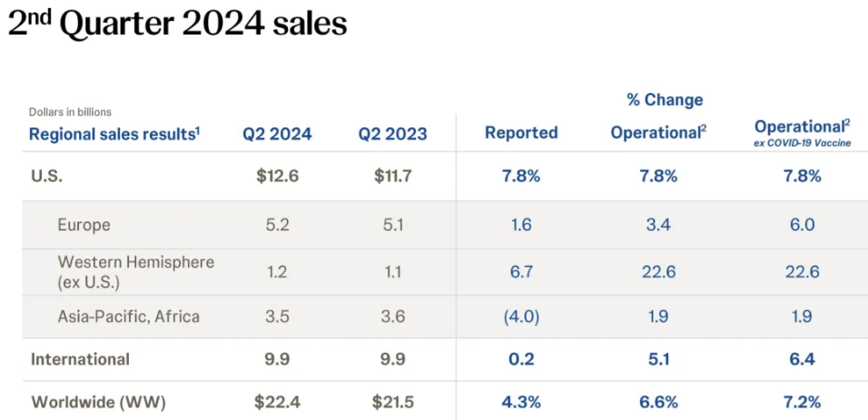Select the Reported column header

pyautogui.click(x=521, y=133)
